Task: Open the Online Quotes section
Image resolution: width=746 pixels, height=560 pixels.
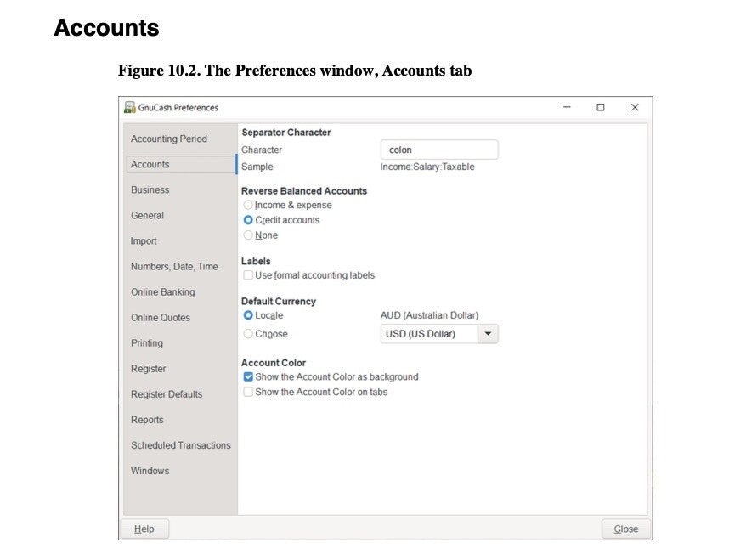Action: point(161,317)
